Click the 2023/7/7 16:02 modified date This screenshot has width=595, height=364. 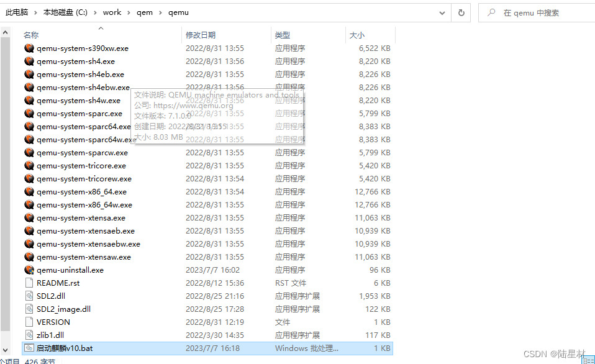click(x=212, y=270)
